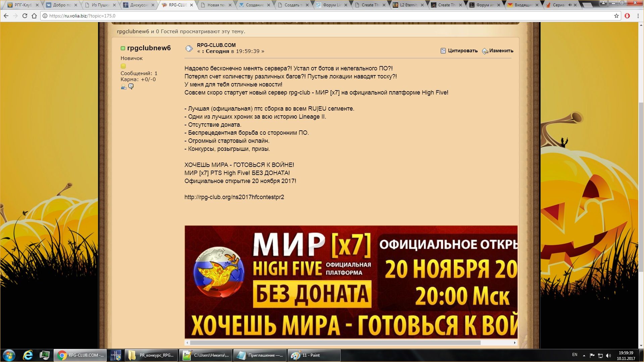Reload the current page
The height and width of the screenshot is (362, 644).
pos(25,16)
